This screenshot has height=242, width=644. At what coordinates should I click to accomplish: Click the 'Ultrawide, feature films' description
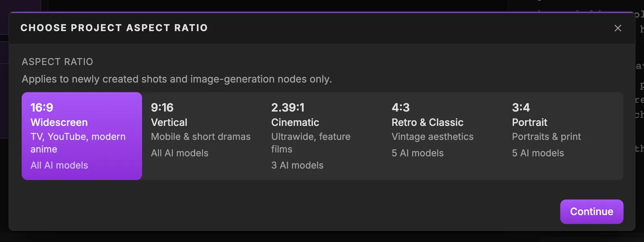coord(311,143)
